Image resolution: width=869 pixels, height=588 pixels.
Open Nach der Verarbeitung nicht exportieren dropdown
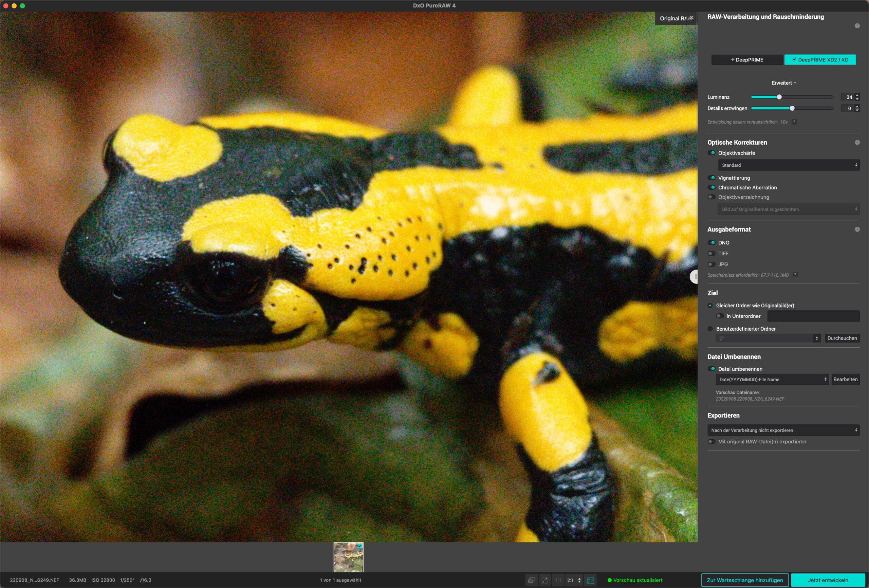pos(783,430)
